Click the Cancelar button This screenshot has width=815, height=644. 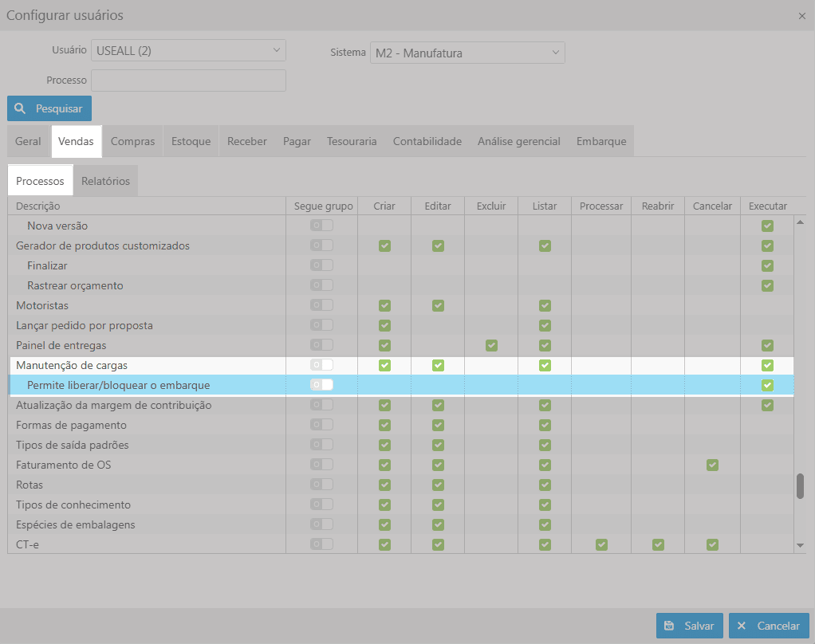[x=769, y=626]
